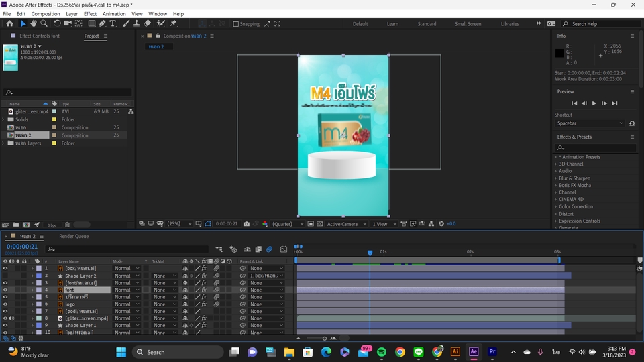Expand the Solids folder in Project
The width and height of the screenshot is (644, 362).
[4, 119]
